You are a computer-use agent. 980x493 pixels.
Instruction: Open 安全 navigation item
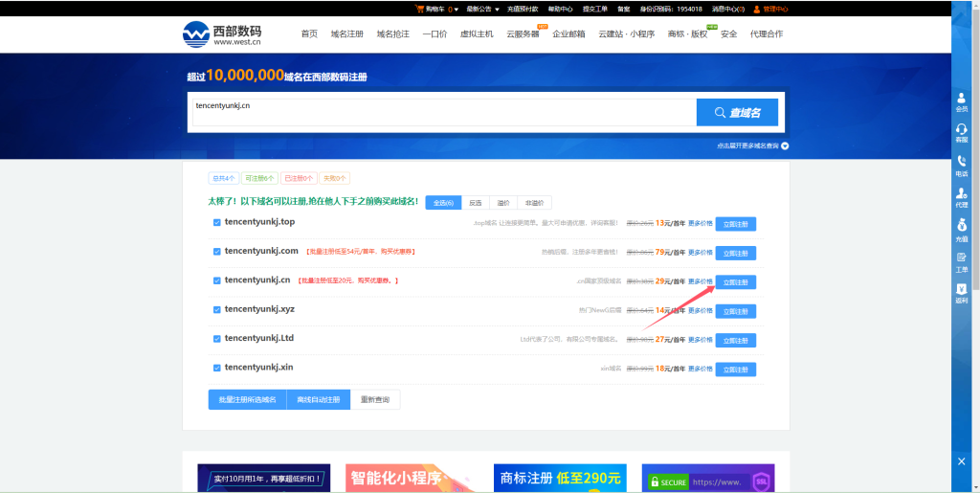[728, 34]
